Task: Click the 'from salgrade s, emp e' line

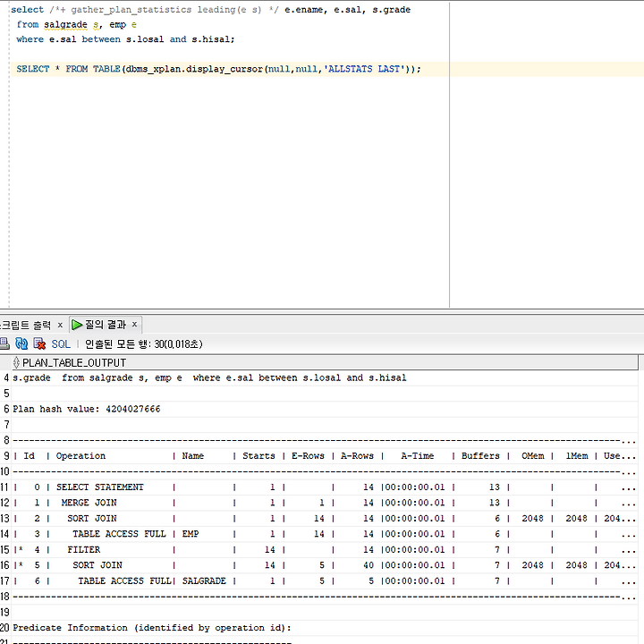Action: (x=76, y=25)
